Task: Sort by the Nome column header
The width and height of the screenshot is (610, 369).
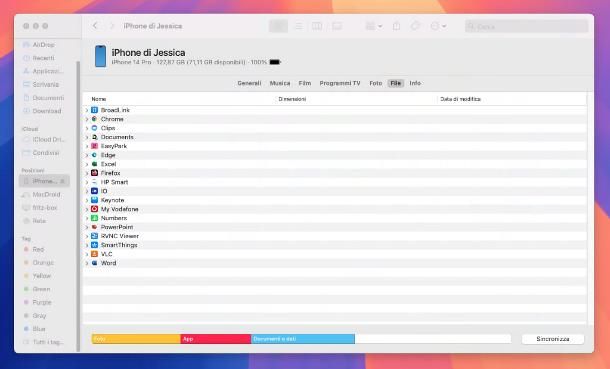Action: [99, 99]
